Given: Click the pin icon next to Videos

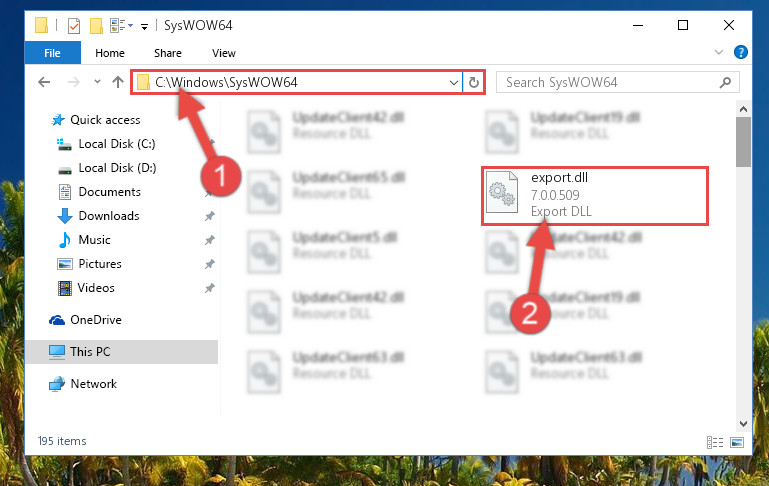Looking at the screenshot, I should pyautogui.click(x=209, y=288).
